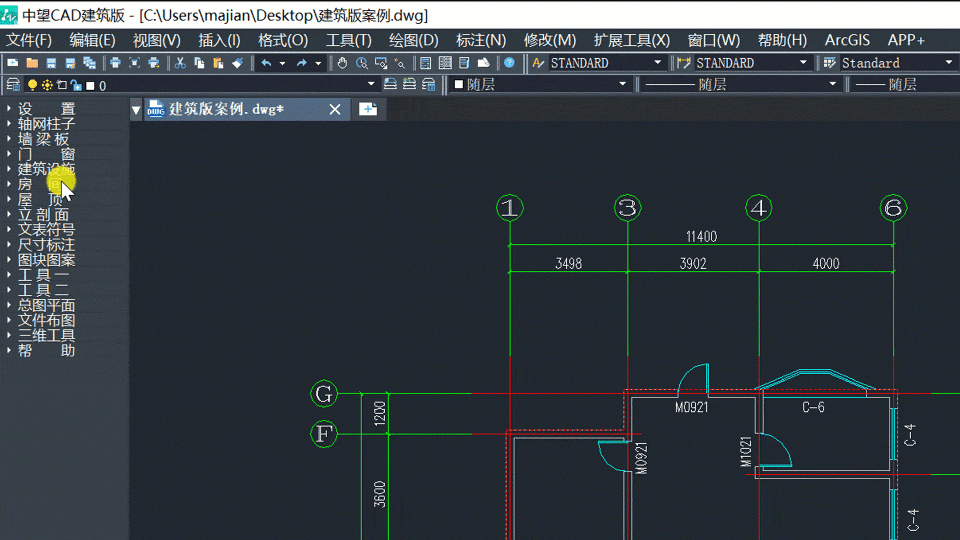Image resolution: width=960 pixels, height=540 pixels.
Task: Open the 文件(F) menu
Action: coord(29,40)
